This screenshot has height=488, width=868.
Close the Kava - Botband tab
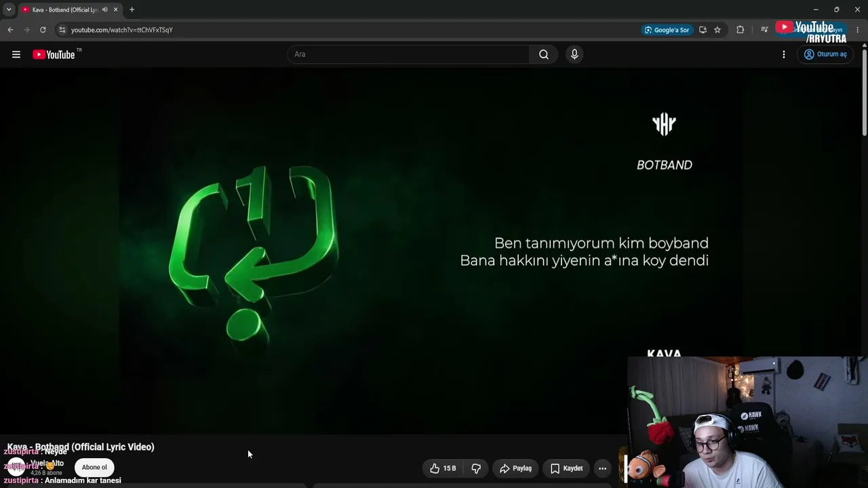(115, 9)
